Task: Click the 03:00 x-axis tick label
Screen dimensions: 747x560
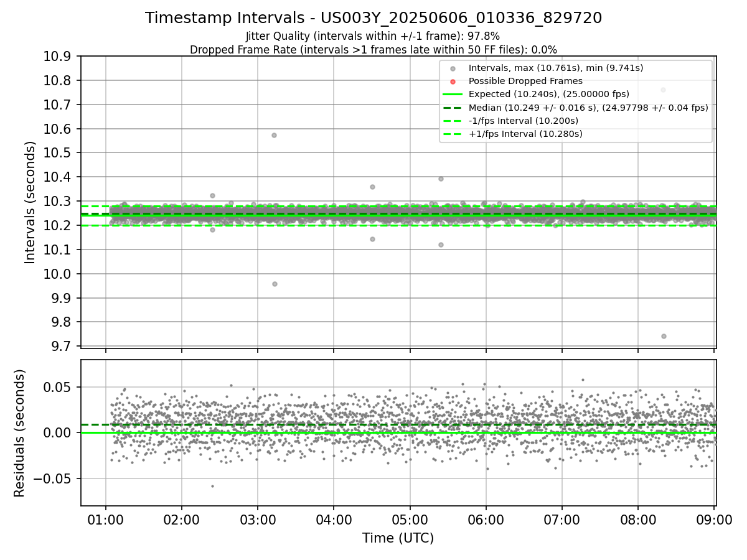Action: point(257,519)
